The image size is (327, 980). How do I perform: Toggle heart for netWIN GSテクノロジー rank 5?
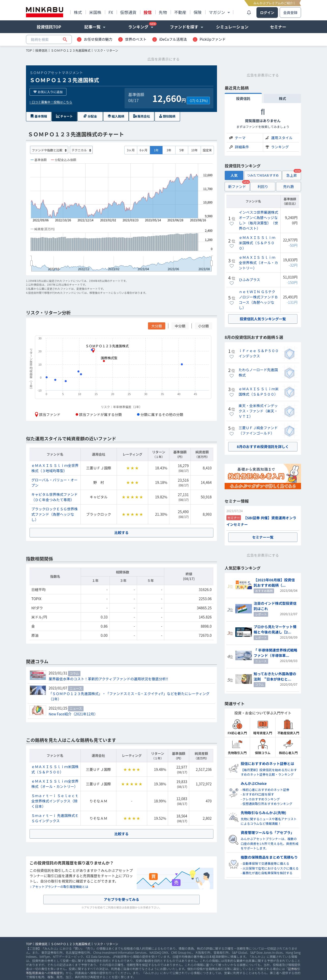point(231,303)
